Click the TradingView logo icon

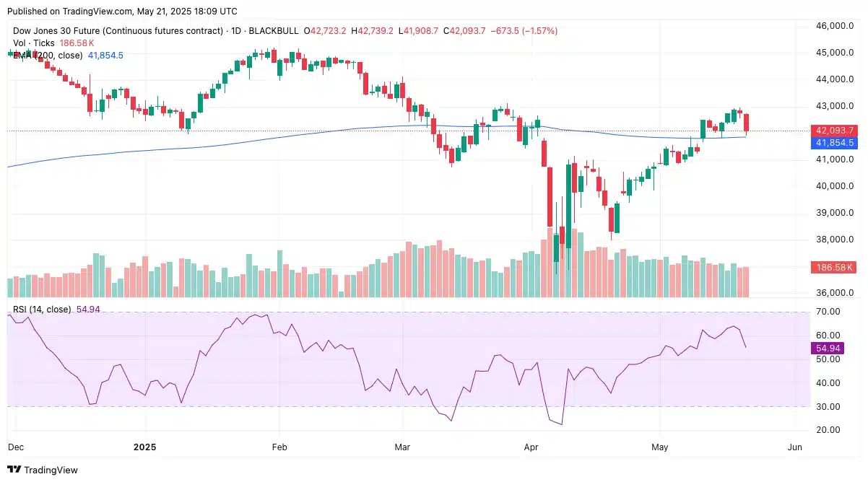14,470
